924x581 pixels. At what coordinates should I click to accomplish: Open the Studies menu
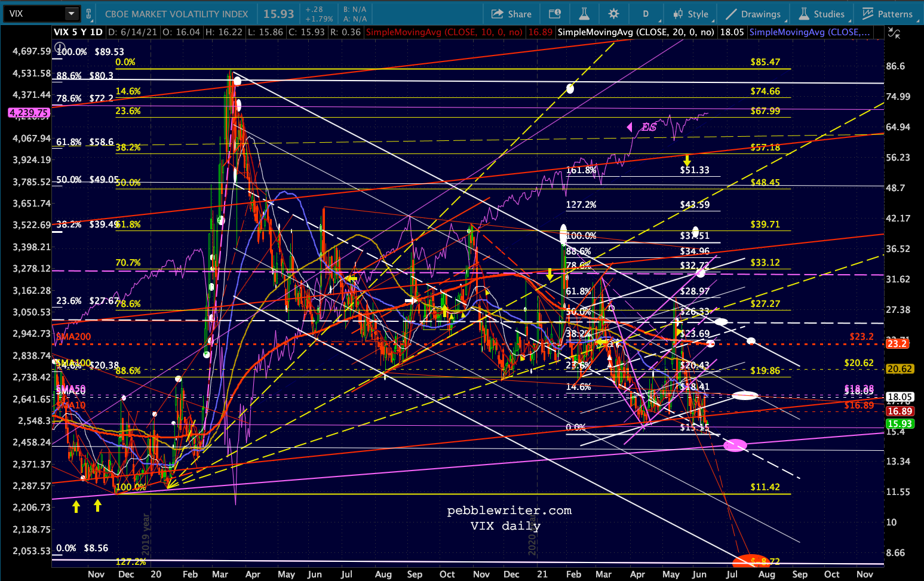pos(822,14)
